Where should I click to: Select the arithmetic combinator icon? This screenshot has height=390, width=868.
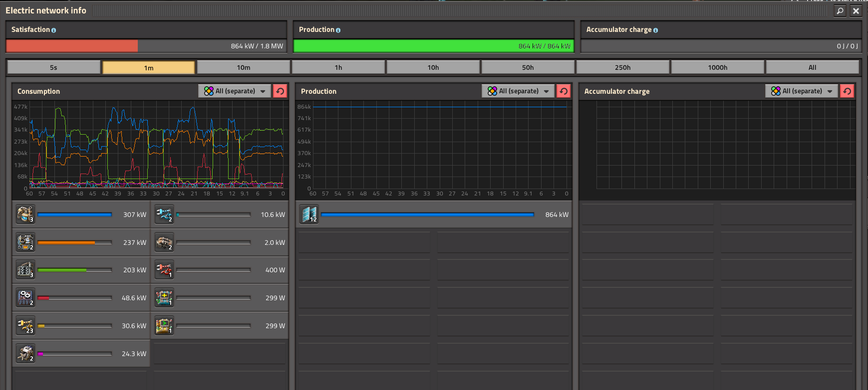pos(164,298)
